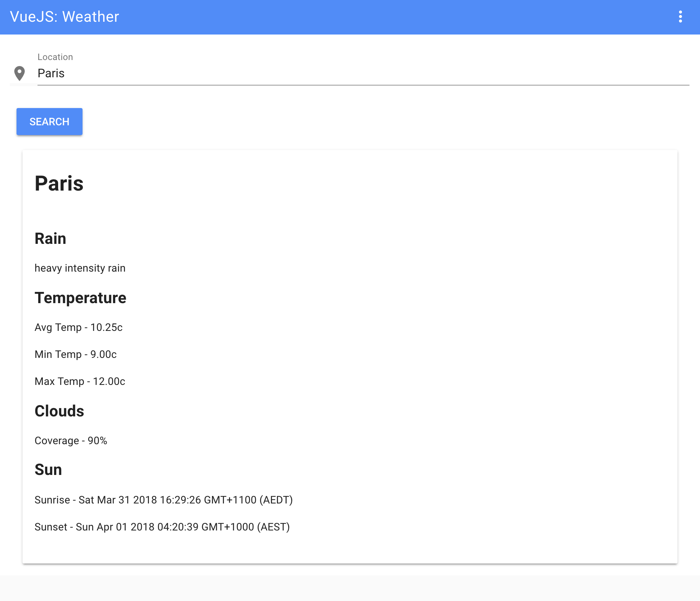Click the Max Temp 12.00c line

[80, 382]
